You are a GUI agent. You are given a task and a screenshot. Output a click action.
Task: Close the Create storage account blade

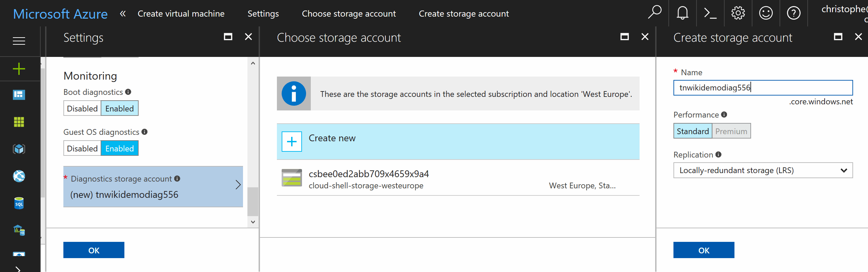(859, 37)
